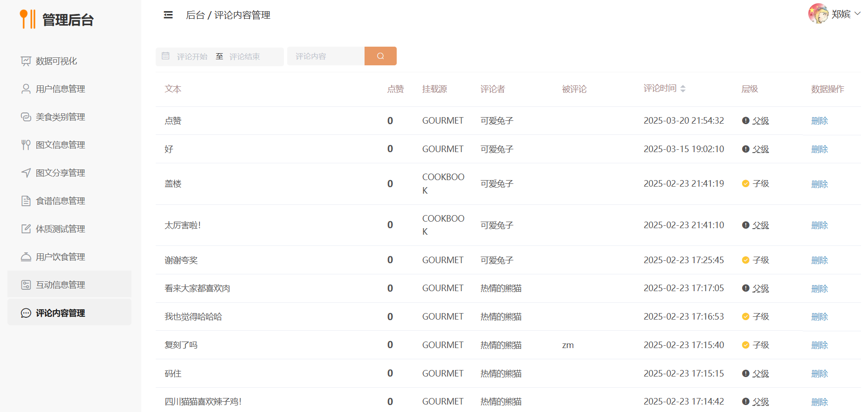Click the recipe document icon
The height and width of the screenshot is (412, 868).
pyautogui.click(x=26, y=201)
